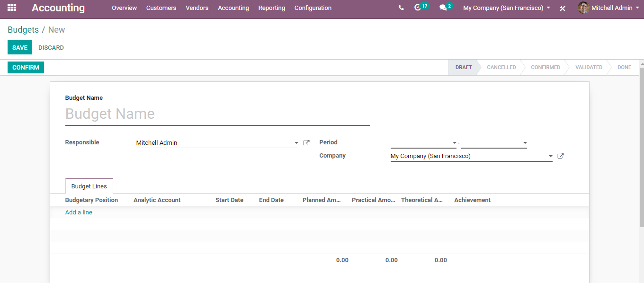The width and height of the screenshot is (644, 283).
Task: Sort by End Date column header
Action: [x=271, y=200]
